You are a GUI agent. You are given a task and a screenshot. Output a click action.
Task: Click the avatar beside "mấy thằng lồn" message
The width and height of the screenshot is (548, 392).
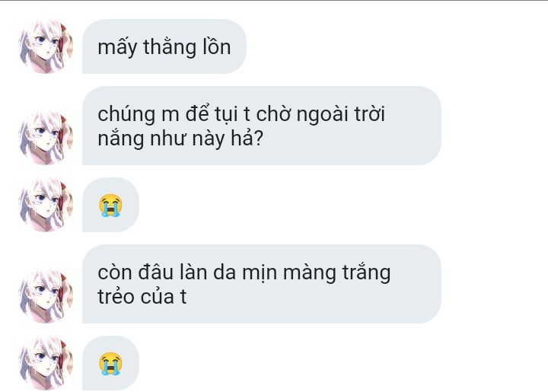click(46, 46)
